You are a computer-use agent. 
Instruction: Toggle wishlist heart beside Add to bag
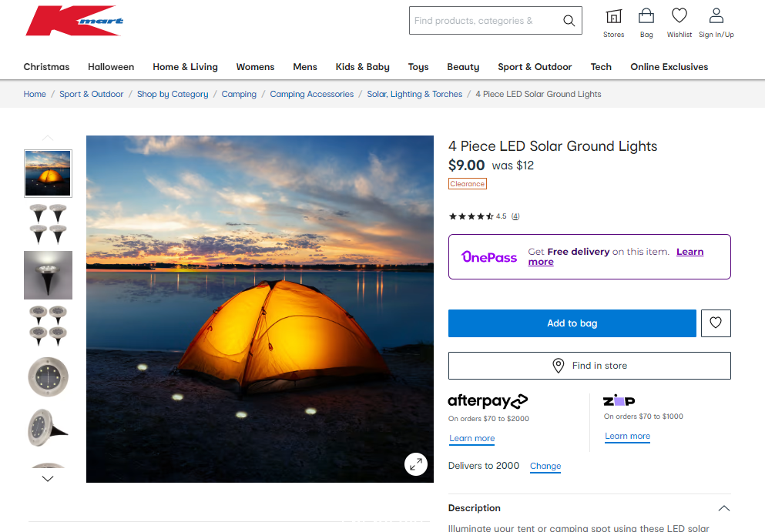coord(716,323)
